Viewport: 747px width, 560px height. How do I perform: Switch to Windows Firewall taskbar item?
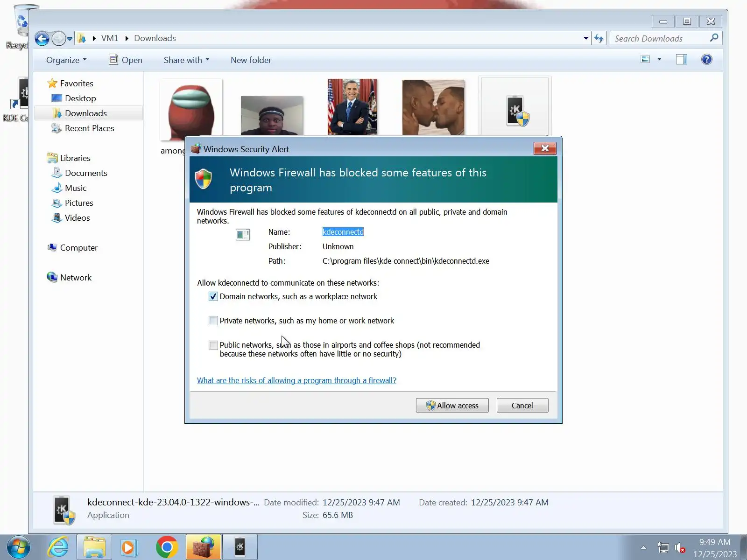[204, 547]
